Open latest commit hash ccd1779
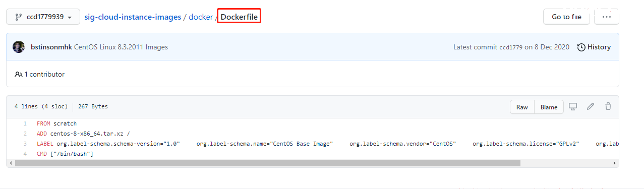This screenshot has width=644, height=190. tap(510, 47)
